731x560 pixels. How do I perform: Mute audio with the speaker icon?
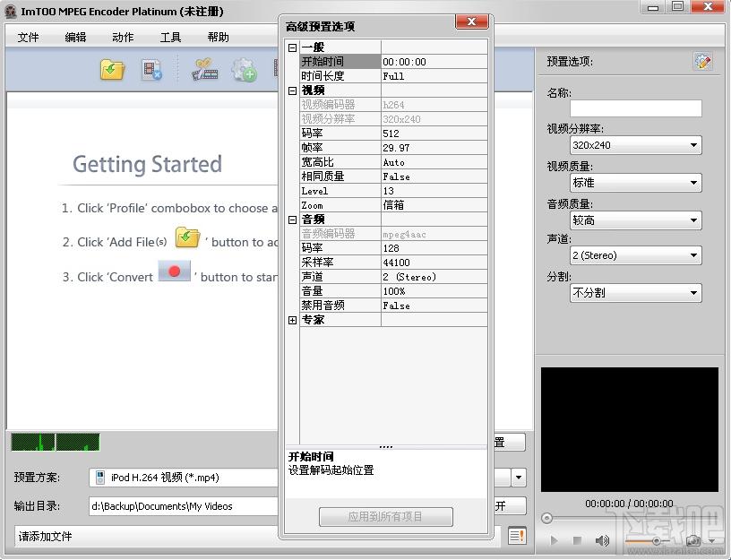pyautogui.click(x=602, y=540)
